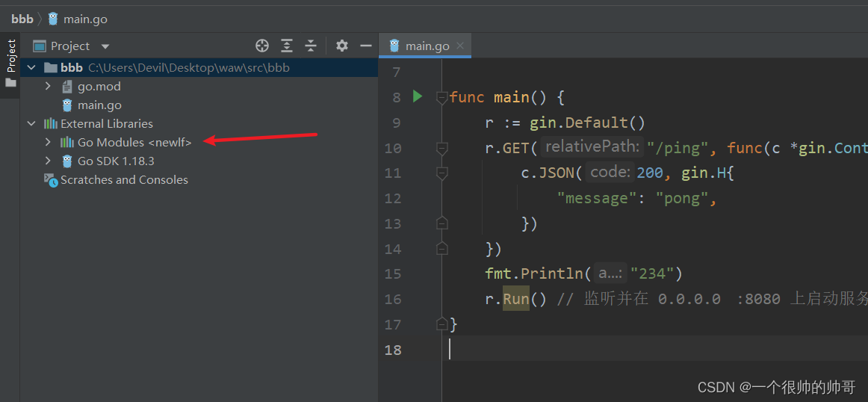
Task: Select main.go in the project tree
Action: click(x=99, y=105)
